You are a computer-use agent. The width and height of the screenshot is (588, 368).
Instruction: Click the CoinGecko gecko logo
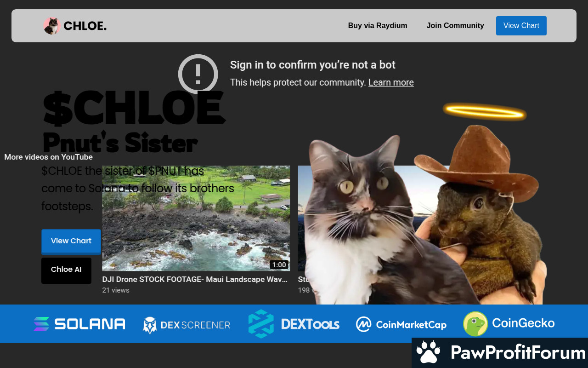(475, 324)
